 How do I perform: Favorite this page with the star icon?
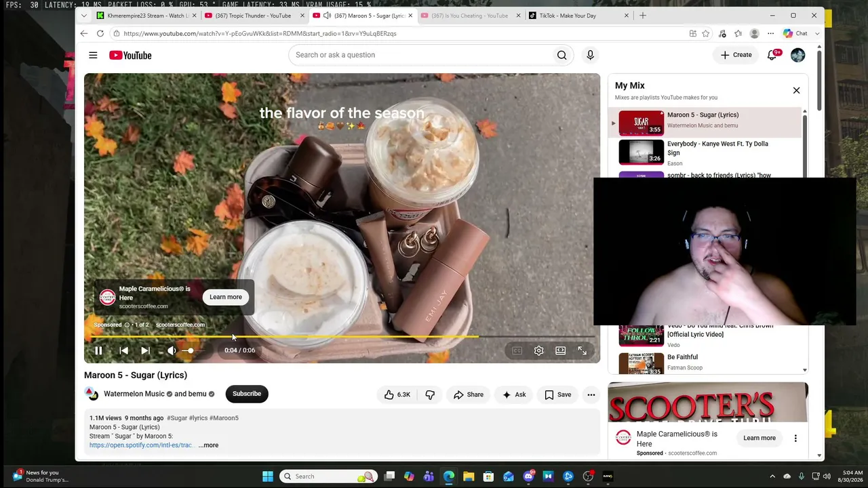pos(706,33)
